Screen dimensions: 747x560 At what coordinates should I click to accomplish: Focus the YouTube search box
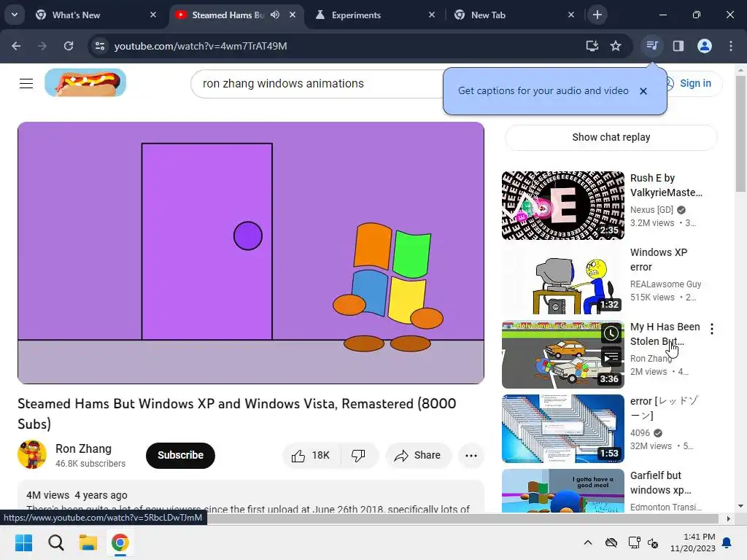point(317,84)
